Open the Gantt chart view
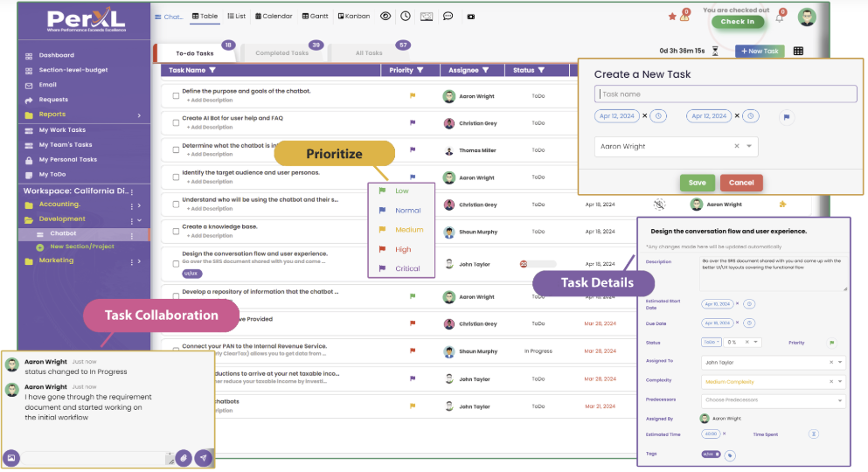868x472 pixels. pyautogui.click(x=316, y=16)
